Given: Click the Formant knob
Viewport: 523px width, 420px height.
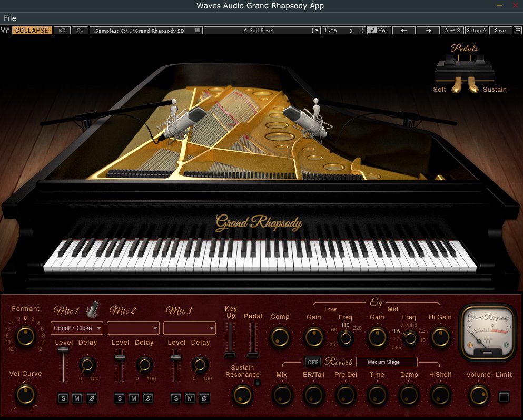Looking at the screenshot, I should (26, 336).
